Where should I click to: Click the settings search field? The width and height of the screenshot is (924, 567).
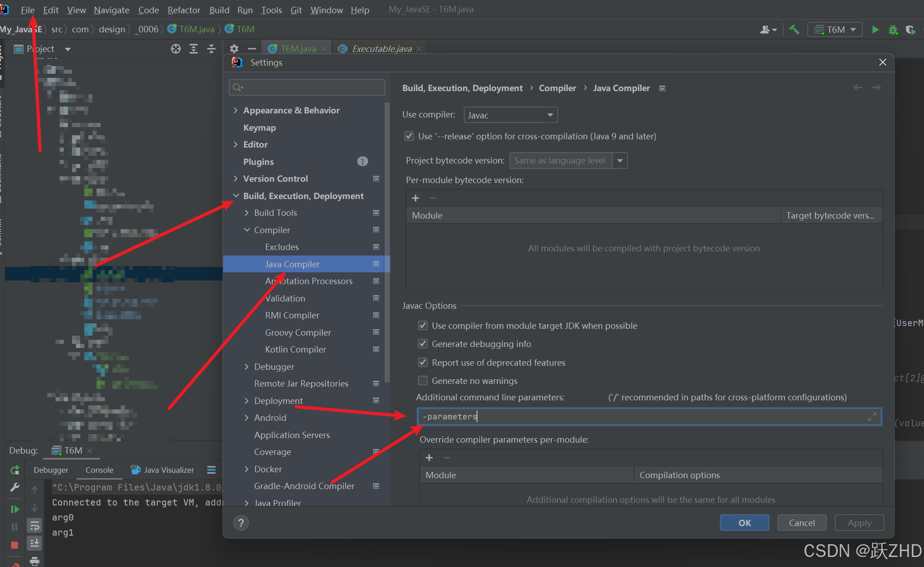click(x=308, y=87)
